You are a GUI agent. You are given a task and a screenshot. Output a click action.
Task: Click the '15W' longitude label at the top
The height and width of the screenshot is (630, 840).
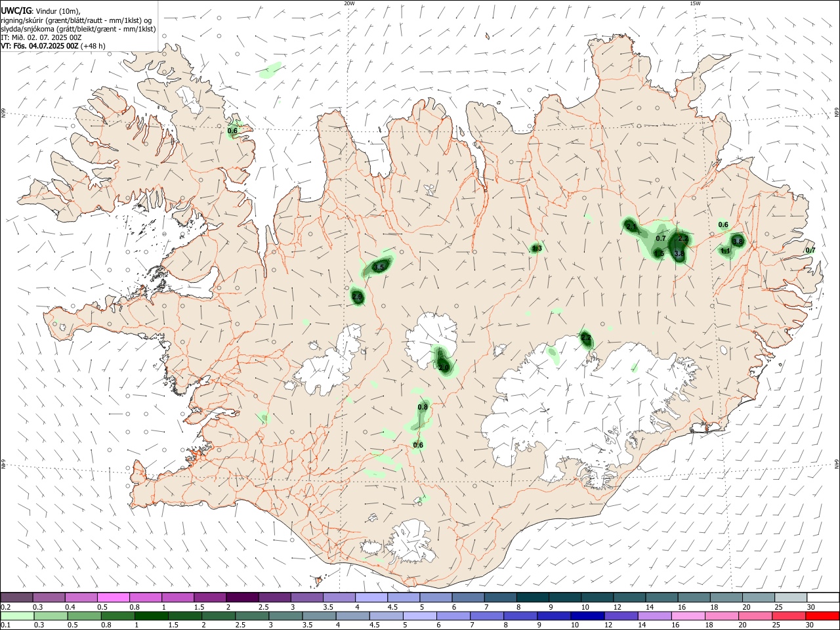click(695, 3)
